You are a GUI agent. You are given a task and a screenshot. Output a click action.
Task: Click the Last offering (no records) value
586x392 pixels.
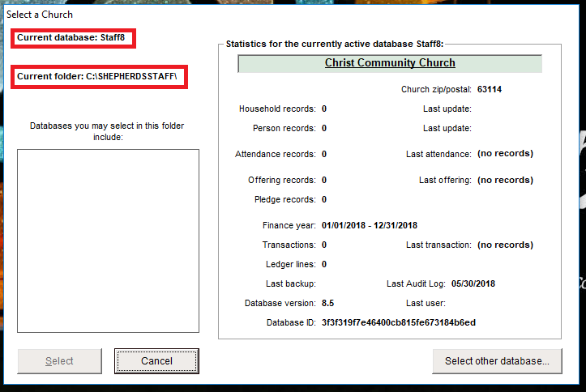point(505,181)
